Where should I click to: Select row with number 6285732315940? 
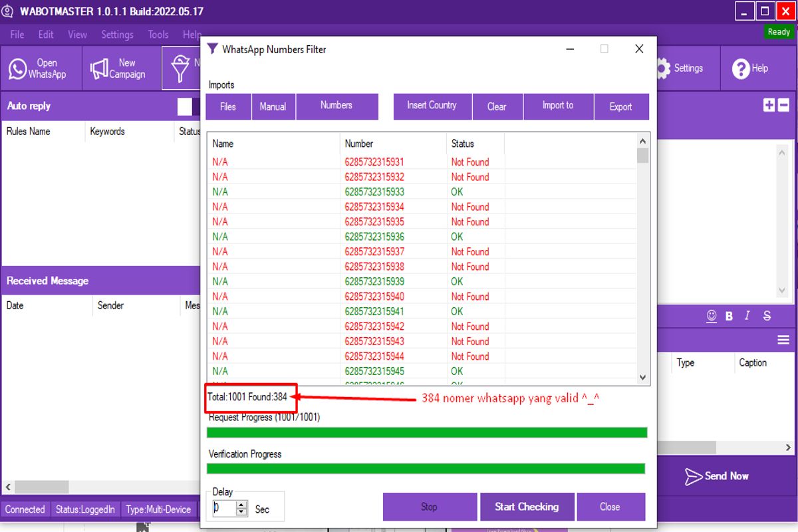pyautogui.click(x=422, y=297)
